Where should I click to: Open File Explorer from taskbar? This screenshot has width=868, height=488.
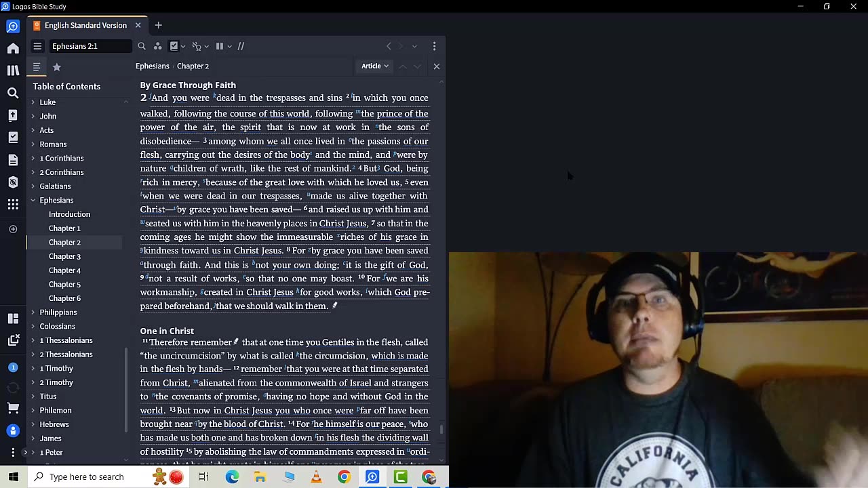[x=260, y=477]
